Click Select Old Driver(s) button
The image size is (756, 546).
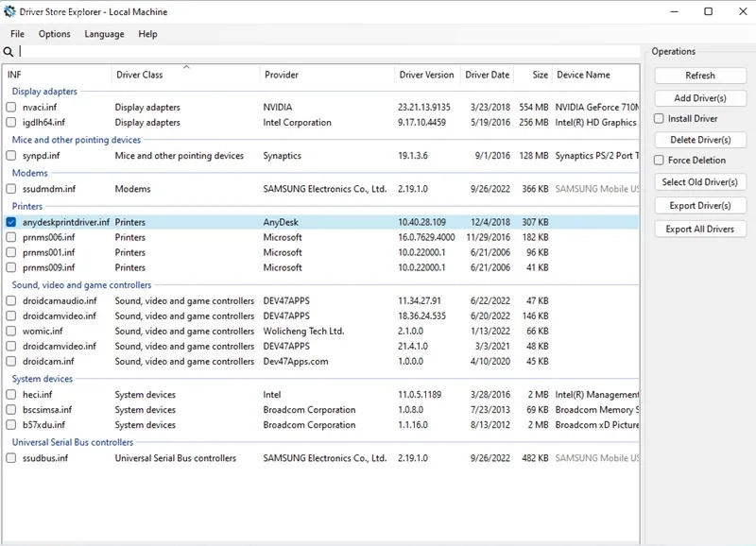point(700,182)
